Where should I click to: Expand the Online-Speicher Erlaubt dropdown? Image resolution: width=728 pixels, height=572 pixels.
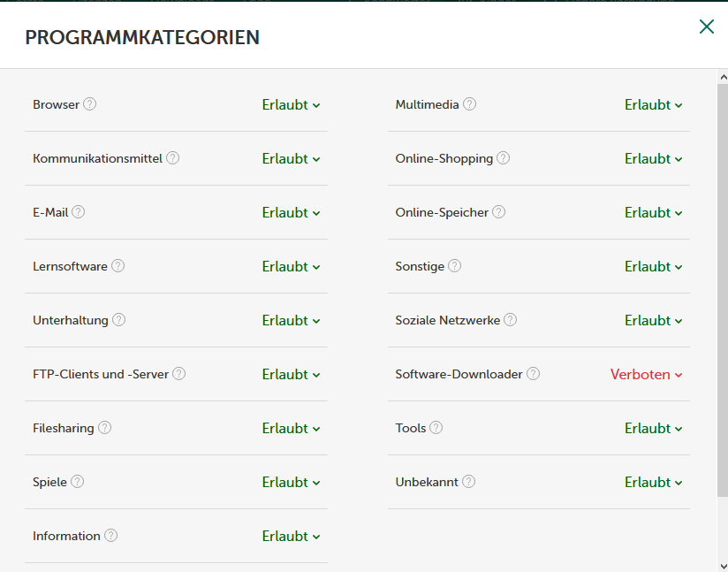pyautogui.click(x=653, y=212)
